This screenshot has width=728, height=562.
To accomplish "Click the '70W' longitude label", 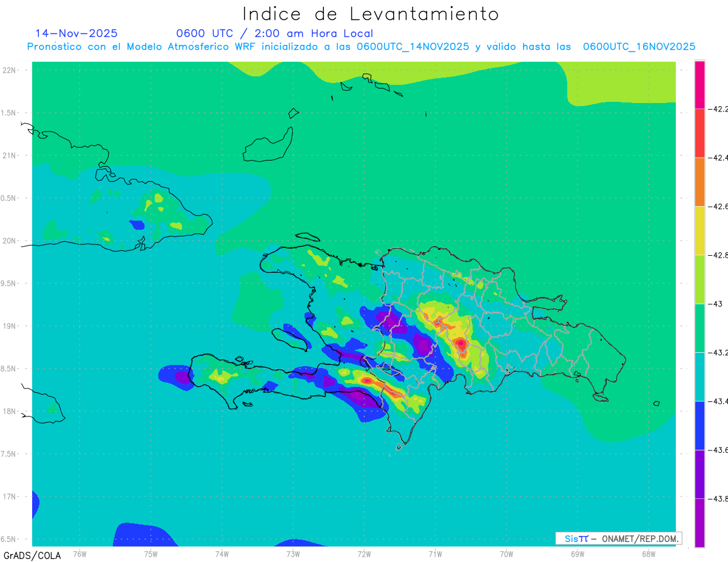I will tap(507, 554).
